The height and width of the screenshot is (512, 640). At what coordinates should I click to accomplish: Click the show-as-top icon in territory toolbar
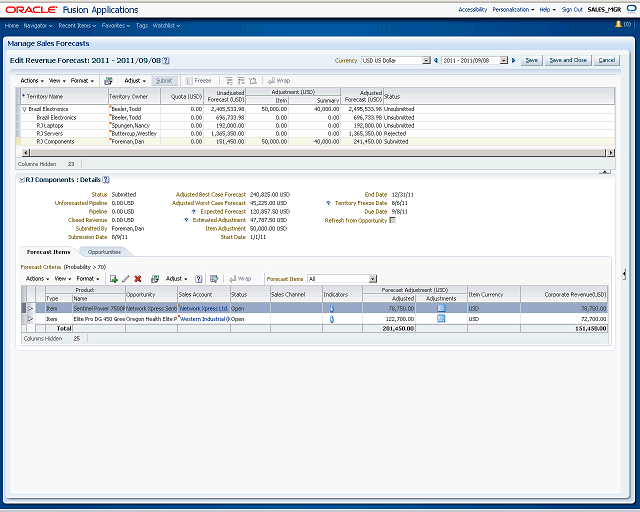click(x=253, y=81)
